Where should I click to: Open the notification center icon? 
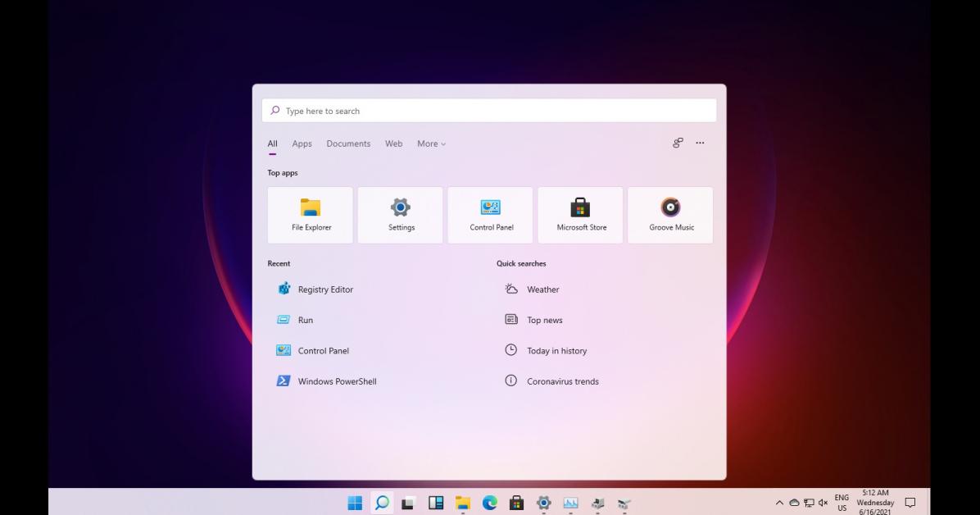[910, 503]
